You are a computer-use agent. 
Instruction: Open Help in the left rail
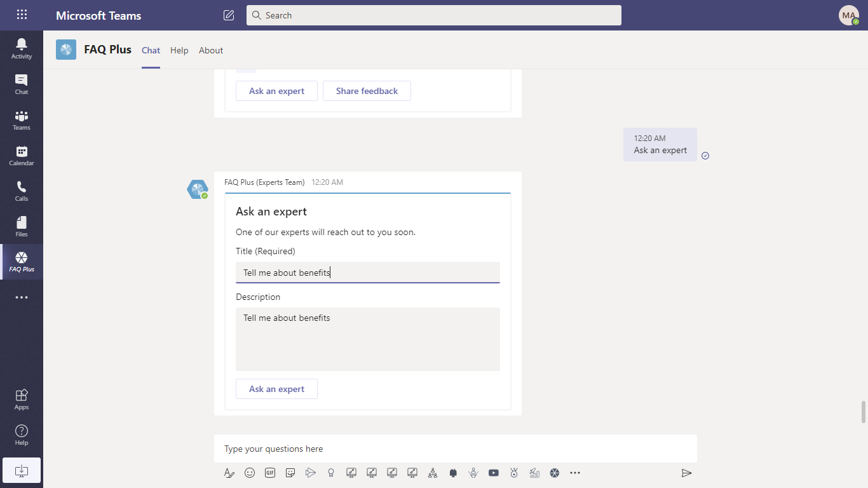22,435
